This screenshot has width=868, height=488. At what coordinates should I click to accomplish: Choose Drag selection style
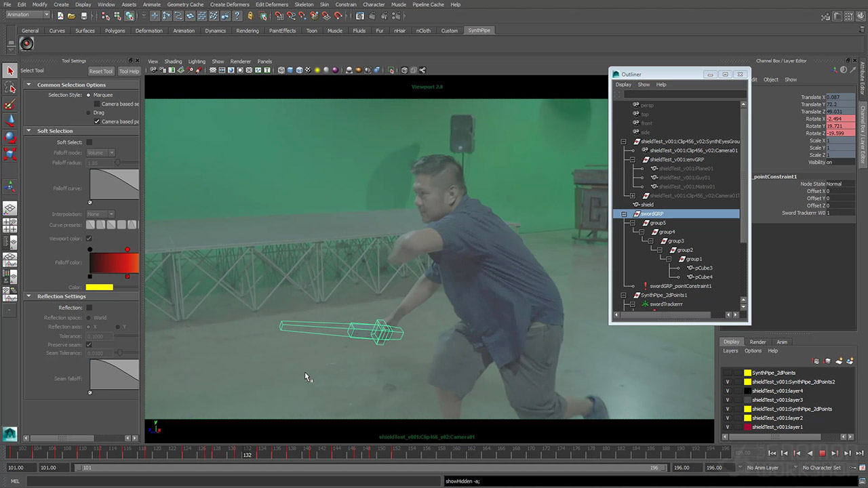tap(89, 113)
